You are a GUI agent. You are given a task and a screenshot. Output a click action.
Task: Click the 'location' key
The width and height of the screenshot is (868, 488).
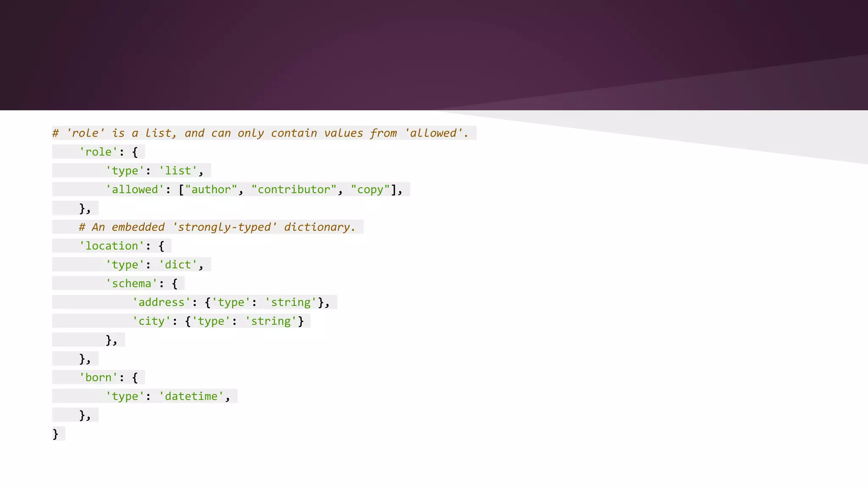tap(111, 246)
